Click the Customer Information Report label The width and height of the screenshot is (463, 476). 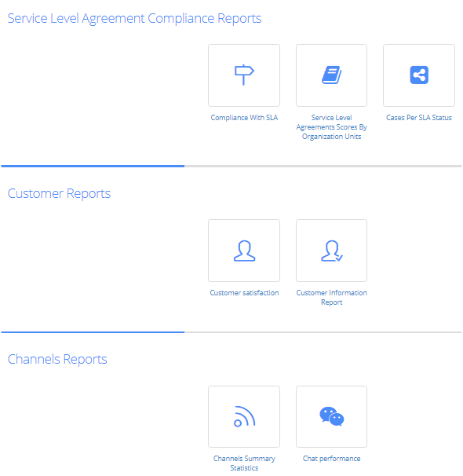331,298
